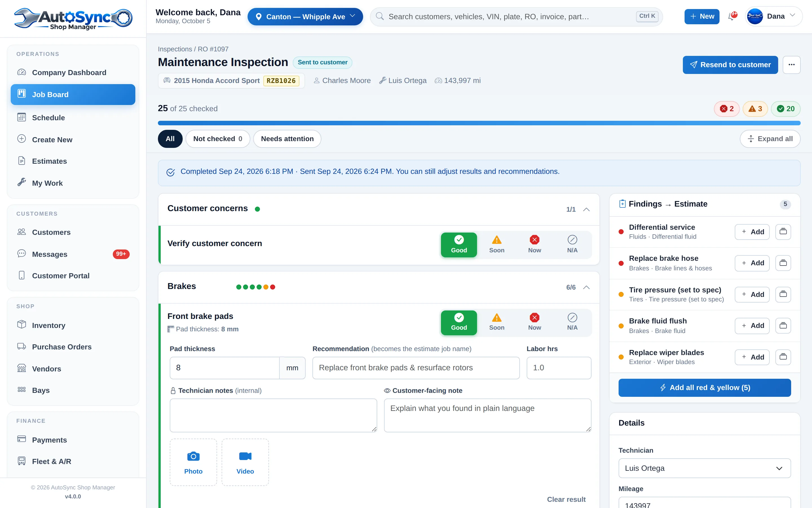Click the inspection progress bar
The width and height of the screenshot is (812, 508).
point(479,123)
